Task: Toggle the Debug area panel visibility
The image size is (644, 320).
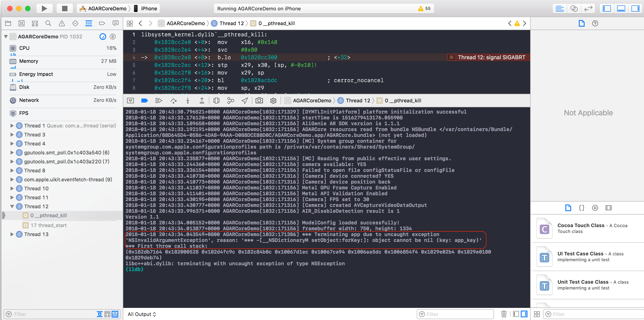Action: [621, 9]
